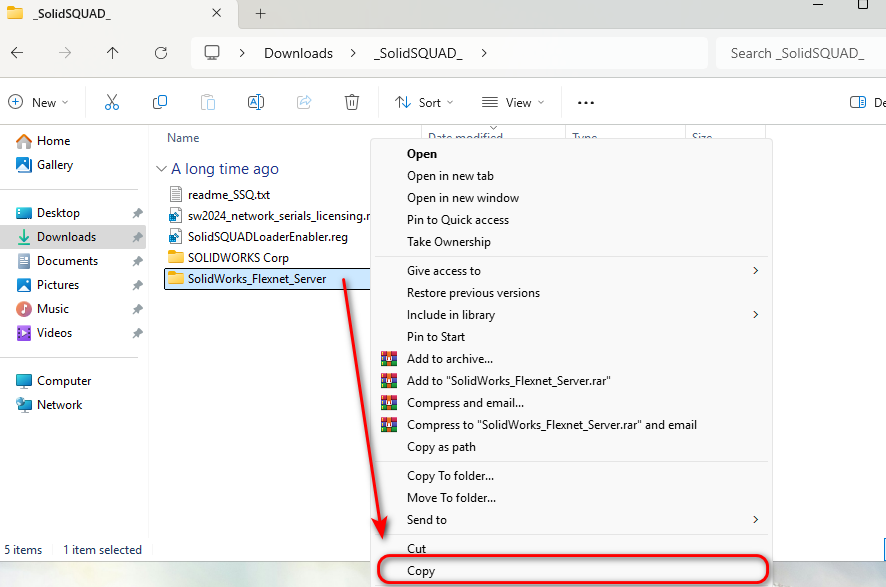Select the SOLIDWORKS Corp folder
Image resolution: width=886 pixels, height=587 pixels.
click(x=238, y=258)
